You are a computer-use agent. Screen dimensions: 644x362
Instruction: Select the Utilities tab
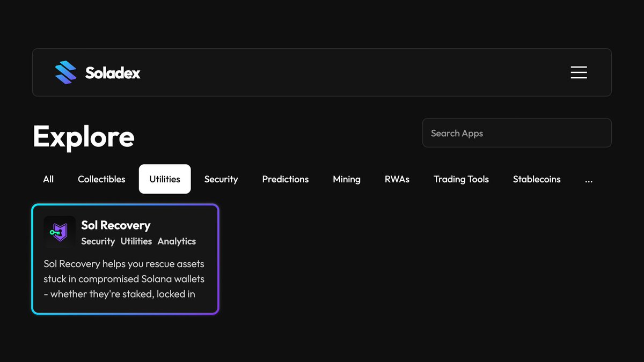[x=165, y=179]
